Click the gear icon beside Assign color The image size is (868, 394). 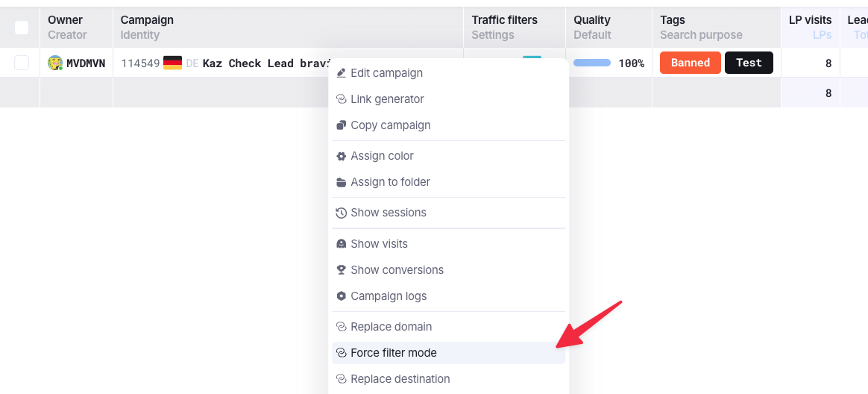pyautogui.click(x=341, y=156)
